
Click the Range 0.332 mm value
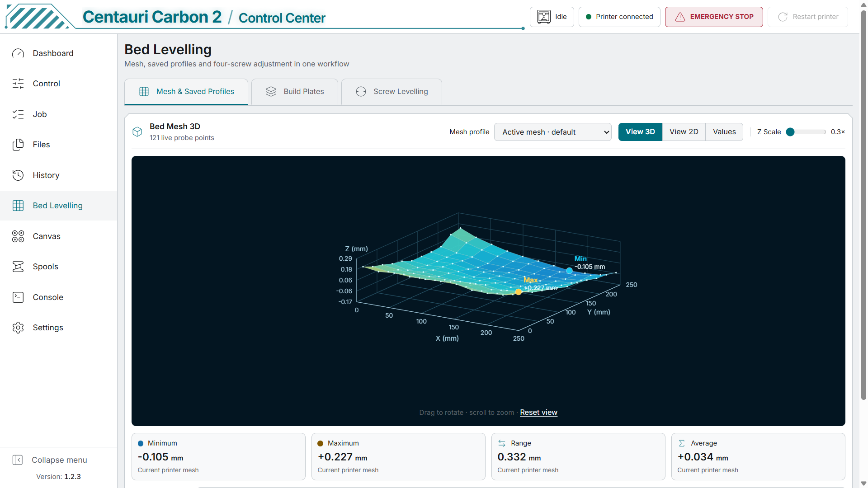(519, 457)
